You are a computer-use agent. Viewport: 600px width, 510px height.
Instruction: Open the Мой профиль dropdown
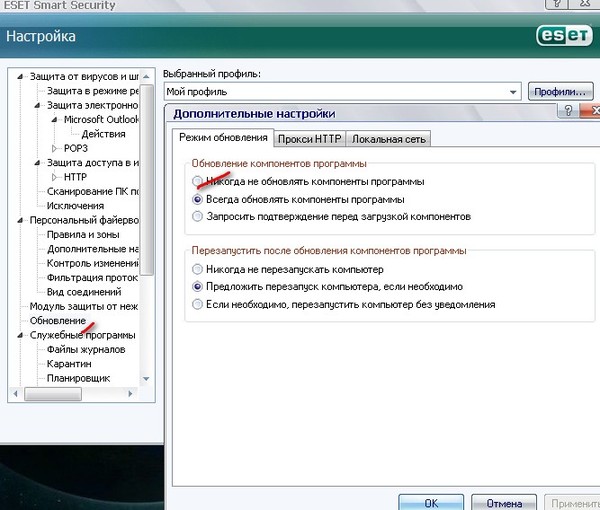pos(513,92)
